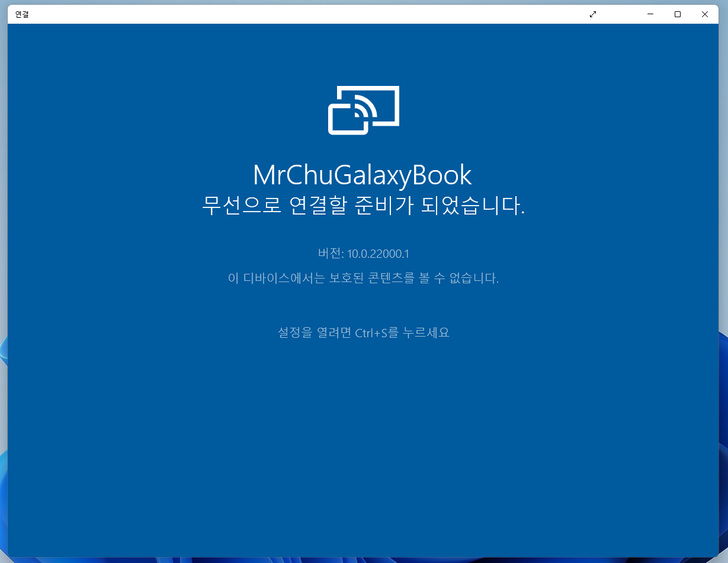Click the 연결 window title text
The height and width of the screenshot is (563, 728).
22,15
